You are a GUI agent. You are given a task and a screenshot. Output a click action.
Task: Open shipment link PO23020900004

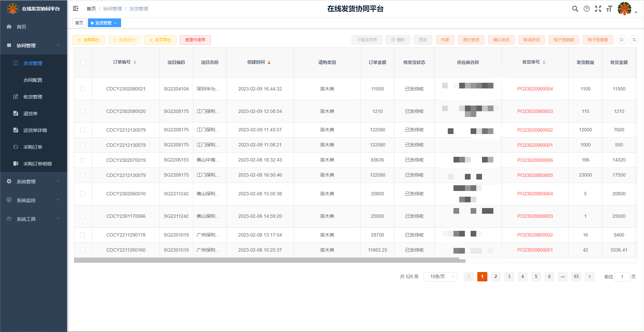pos(535,89)
